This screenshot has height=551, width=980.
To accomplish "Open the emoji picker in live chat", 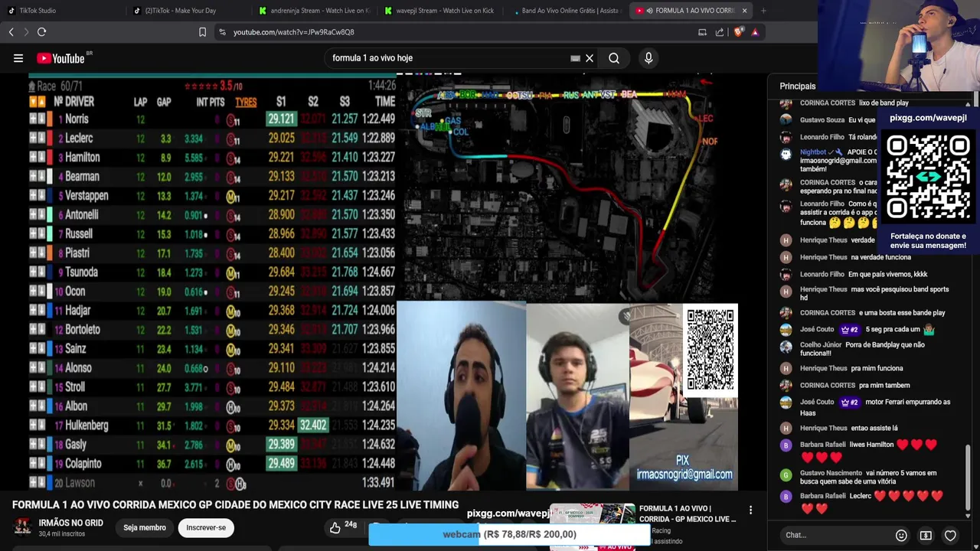I will click(x=901, y=535).
